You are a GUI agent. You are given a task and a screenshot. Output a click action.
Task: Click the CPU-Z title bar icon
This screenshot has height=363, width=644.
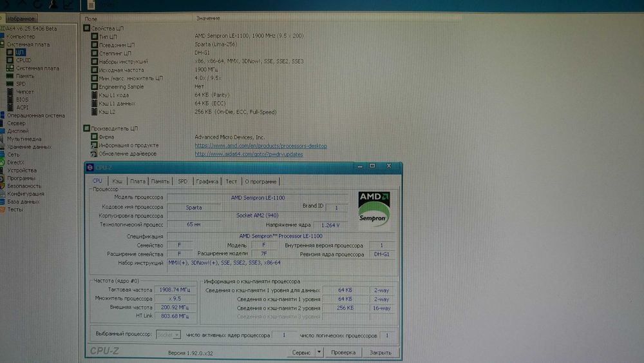90,168
